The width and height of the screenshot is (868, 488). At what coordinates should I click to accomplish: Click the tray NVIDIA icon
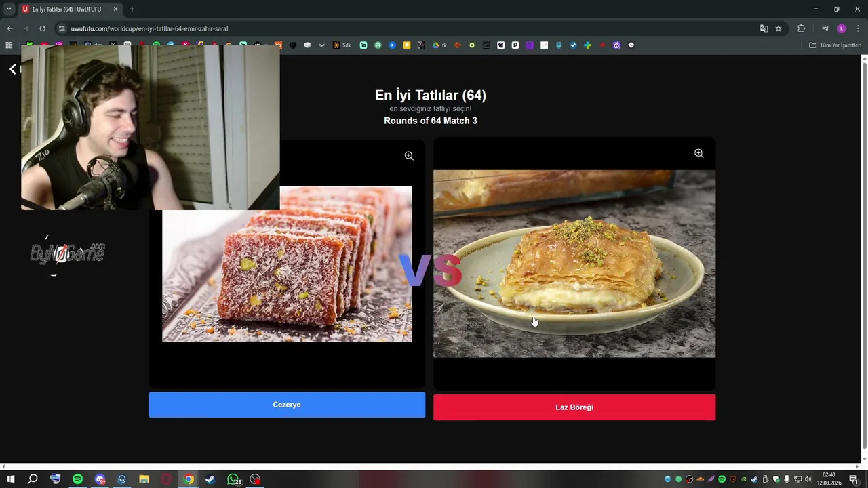[x=743, y=479]
